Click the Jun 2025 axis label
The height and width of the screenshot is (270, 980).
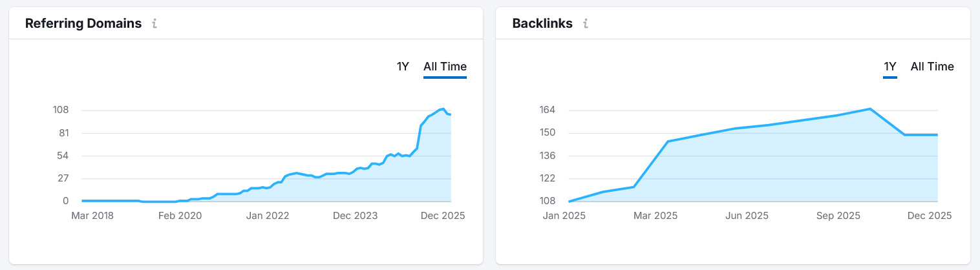(747, 216)
